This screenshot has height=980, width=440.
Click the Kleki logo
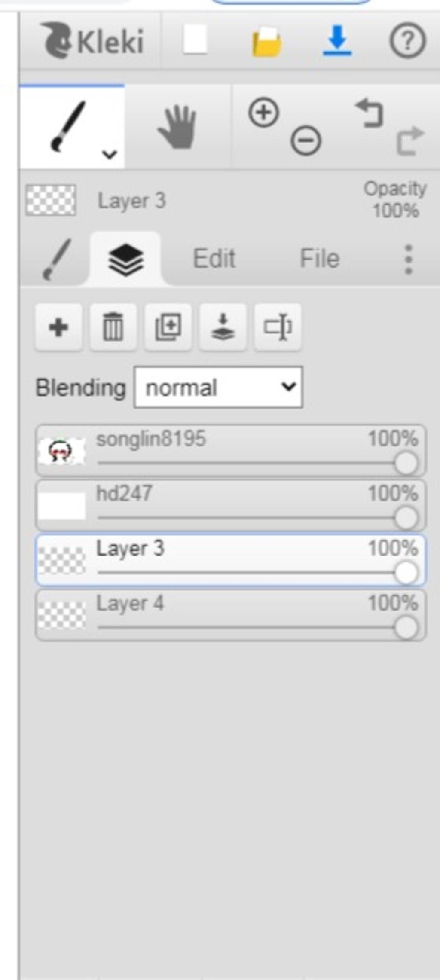[x=93, y=41]
